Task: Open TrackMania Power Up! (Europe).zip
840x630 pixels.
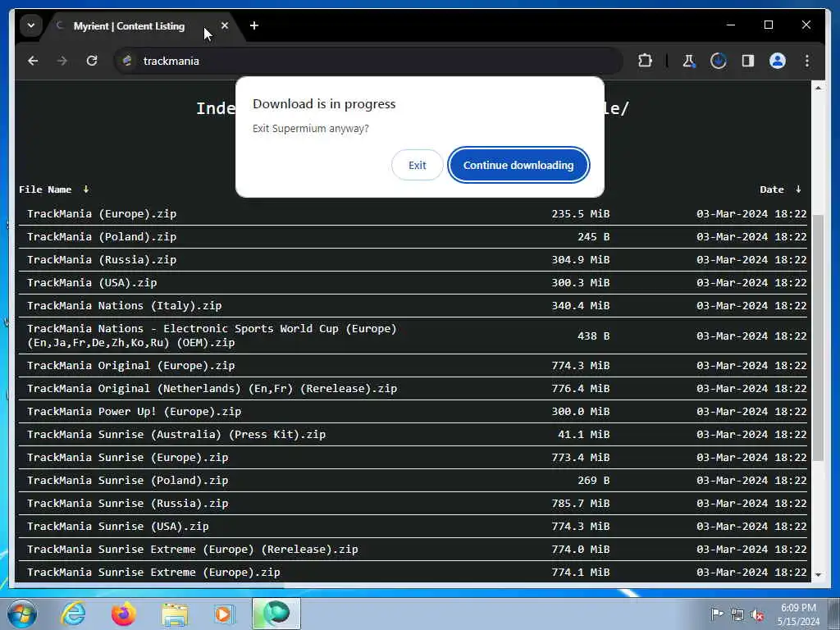Action: coord(134,412)
